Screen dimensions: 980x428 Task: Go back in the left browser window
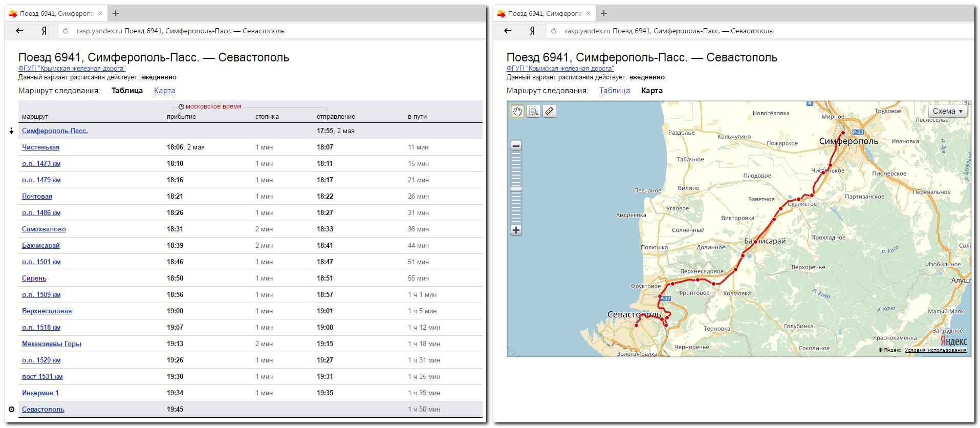coord(19,31)
